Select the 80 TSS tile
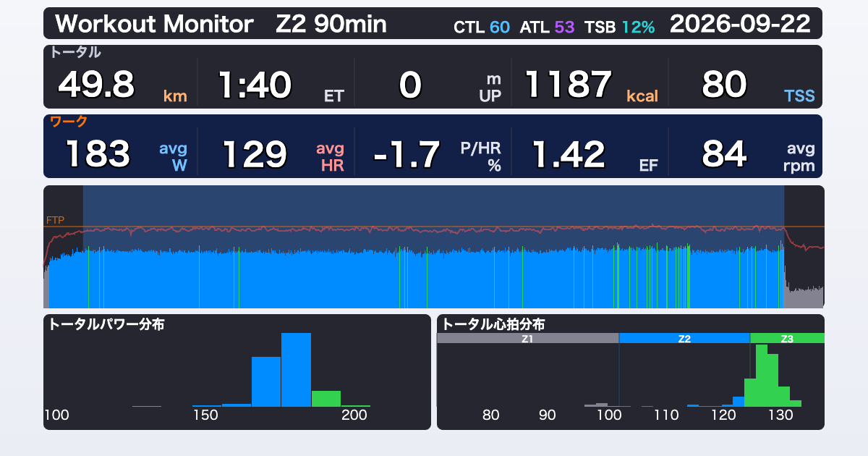This screenshot has height=456, width=868. click(x=746, y=85)
